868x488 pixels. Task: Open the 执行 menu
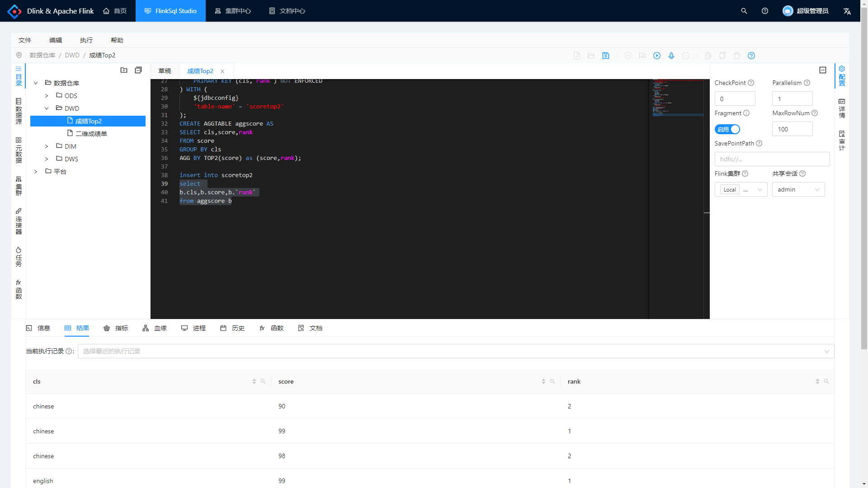pyautogui.click(x=86, y=40)
